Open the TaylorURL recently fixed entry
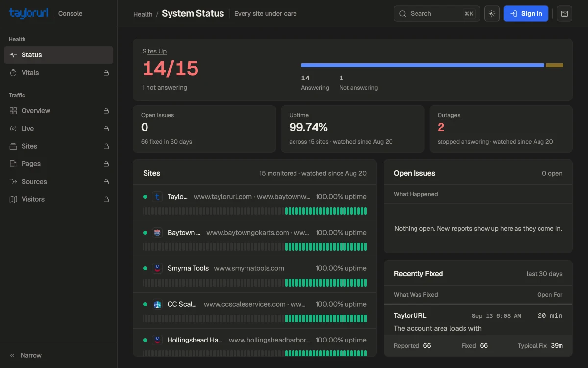Viewport: 588px width, 368px height. click(478, 321)
